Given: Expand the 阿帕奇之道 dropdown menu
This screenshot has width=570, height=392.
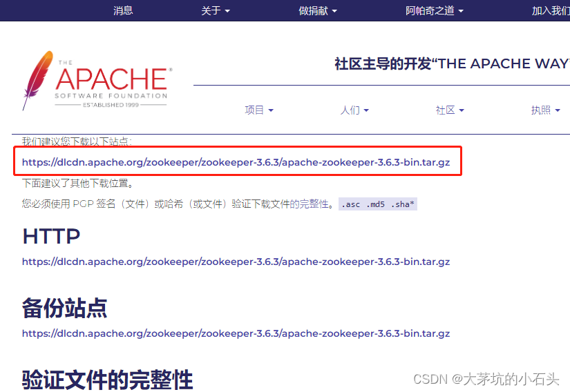Looking at the screenshot, I should tap(435, 10).
